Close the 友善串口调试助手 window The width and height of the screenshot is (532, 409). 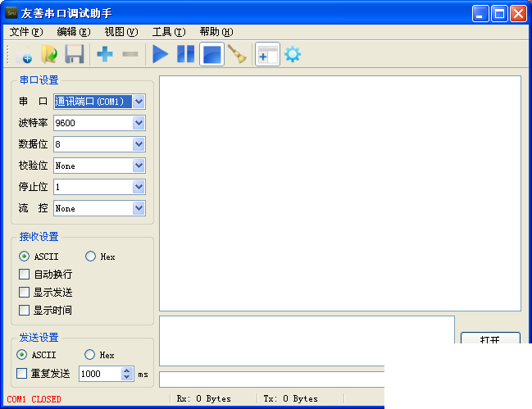(x=518, y=14)
